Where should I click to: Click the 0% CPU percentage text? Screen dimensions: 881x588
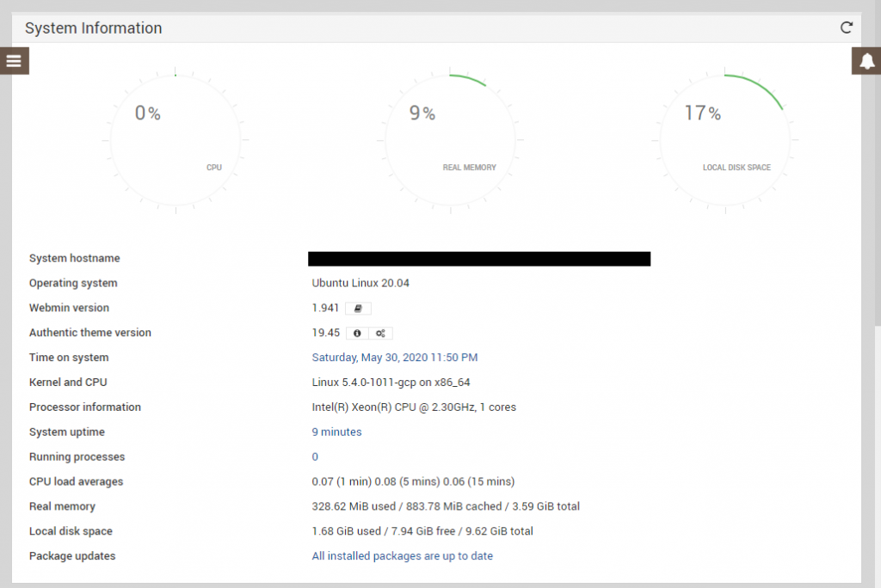(x=148, y=113)
